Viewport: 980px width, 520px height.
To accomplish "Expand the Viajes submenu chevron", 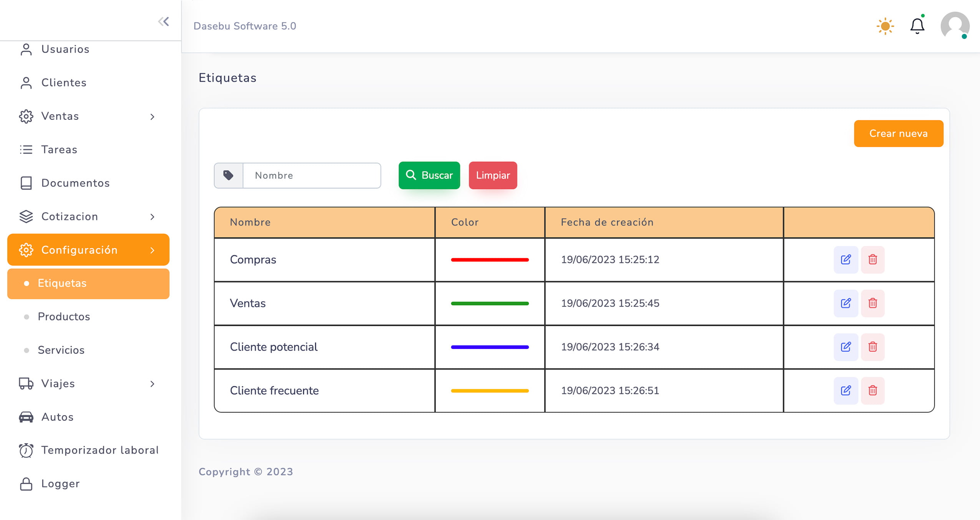I will coord(153,384).
